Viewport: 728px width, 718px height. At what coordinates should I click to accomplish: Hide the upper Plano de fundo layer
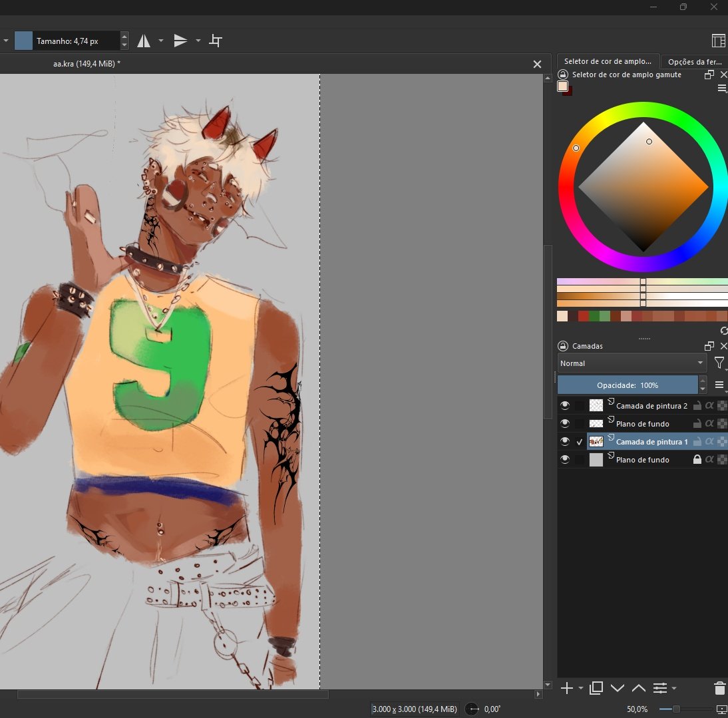pyautogui.click(x=564, y=423)
